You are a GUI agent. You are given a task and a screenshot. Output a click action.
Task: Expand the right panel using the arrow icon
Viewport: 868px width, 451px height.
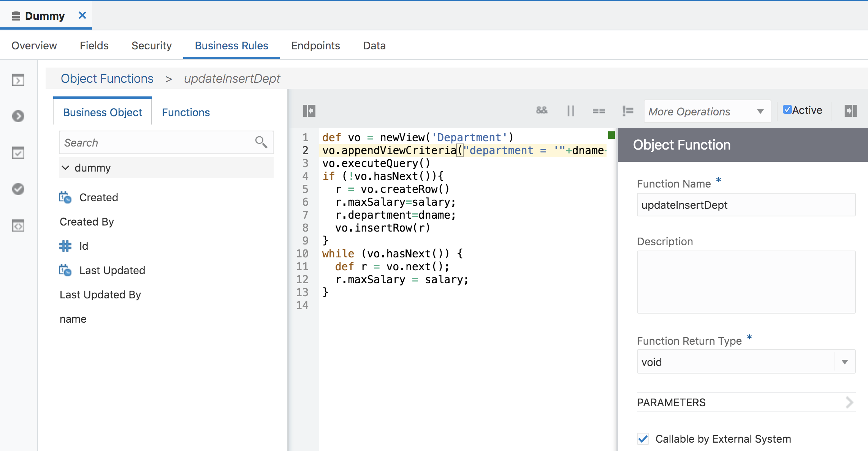coord(851,110)
